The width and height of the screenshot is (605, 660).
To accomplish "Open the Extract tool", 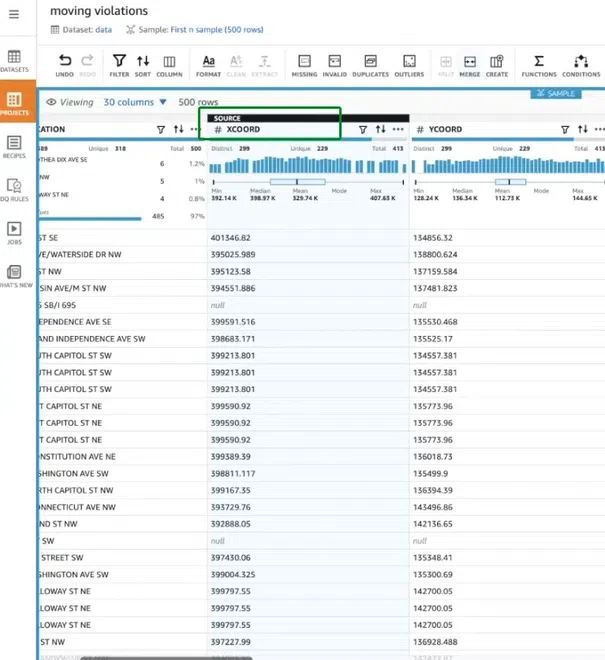I will pos(264,65).
